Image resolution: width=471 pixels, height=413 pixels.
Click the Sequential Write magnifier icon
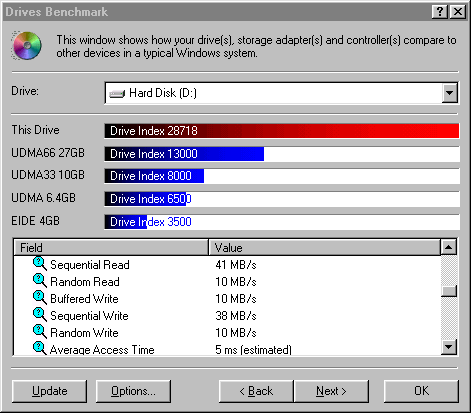point(40,315)
